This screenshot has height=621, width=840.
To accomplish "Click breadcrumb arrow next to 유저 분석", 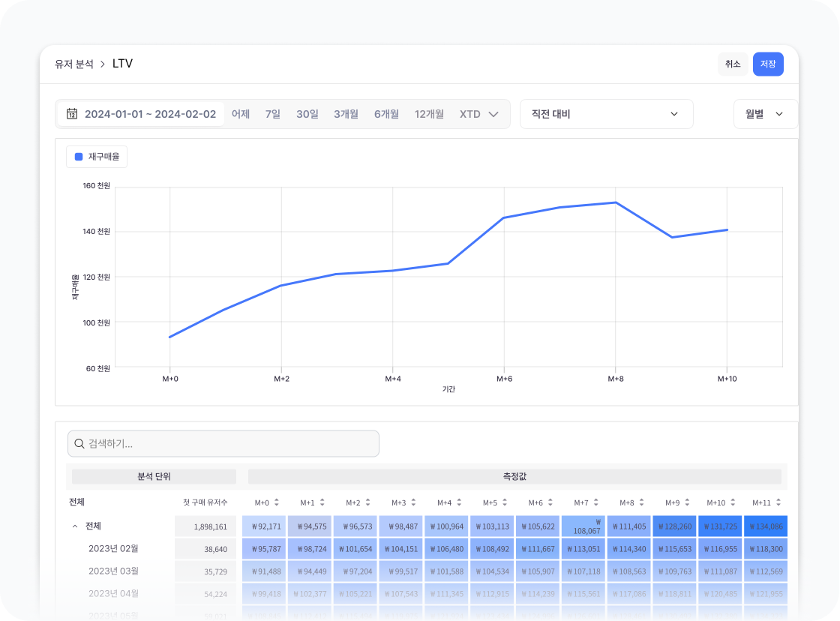I will (103, 64).
